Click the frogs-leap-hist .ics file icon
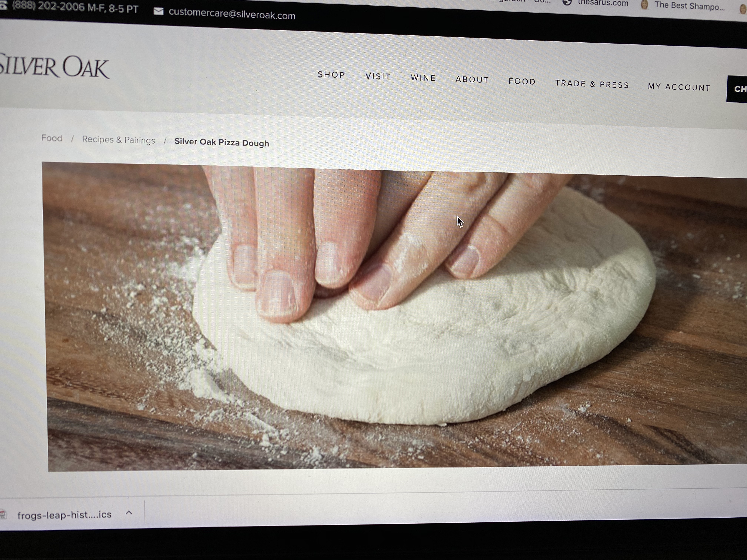The height and width of the screenshot is (560, 747). click(3, 514)
